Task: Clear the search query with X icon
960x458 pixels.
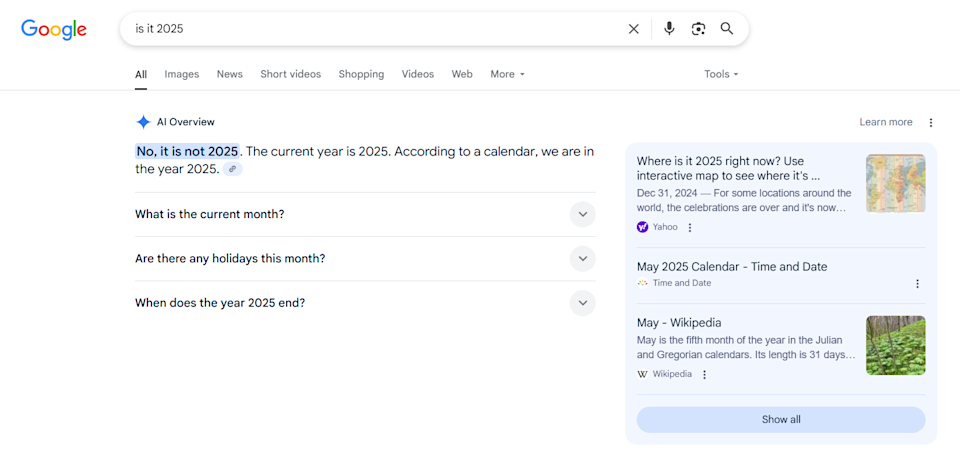Action: pos(634,29)
